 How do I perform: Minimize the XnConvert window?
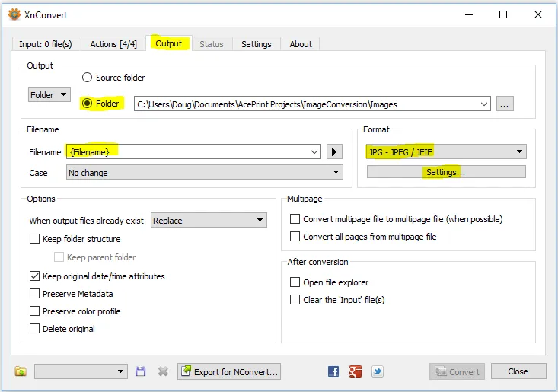[469, 14]
